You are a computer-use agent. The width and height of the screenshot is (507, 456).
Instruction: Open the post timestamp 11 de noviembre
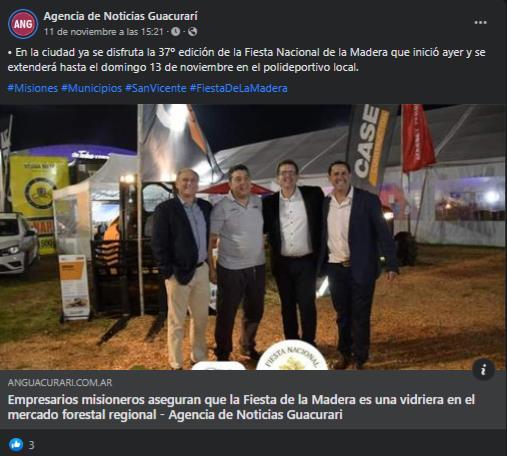[104, 32]
